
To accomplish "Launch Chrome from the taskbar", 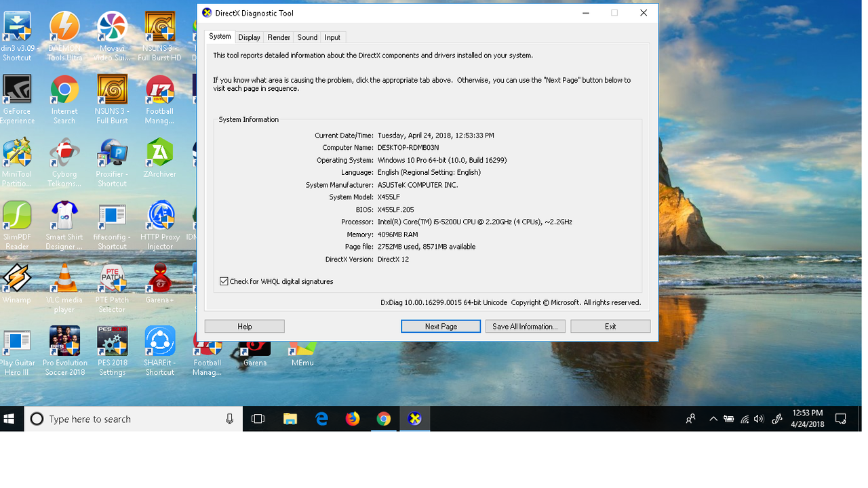I will coord(384,419).
